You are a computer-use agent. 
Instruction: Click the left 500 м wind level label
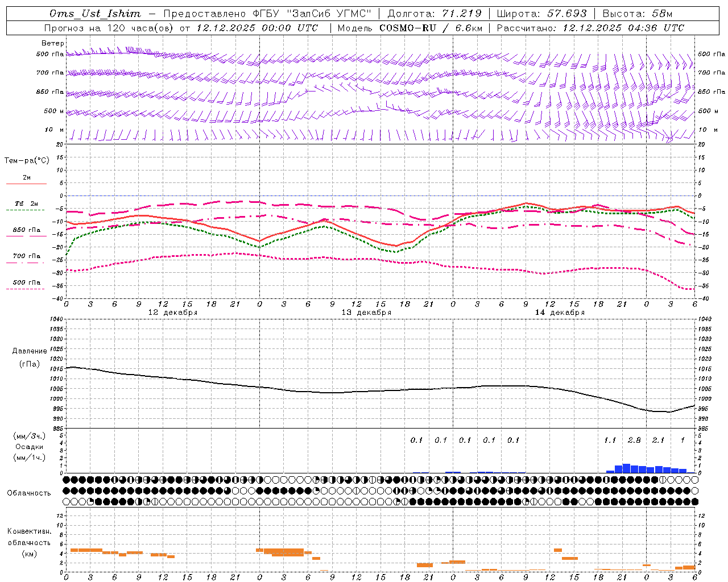(x=54, y=111)
